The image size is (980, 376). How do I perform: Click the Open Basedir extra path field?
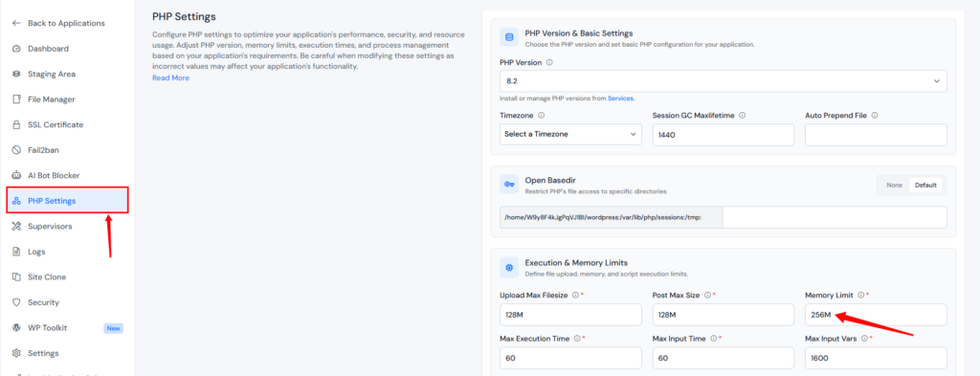835,217
